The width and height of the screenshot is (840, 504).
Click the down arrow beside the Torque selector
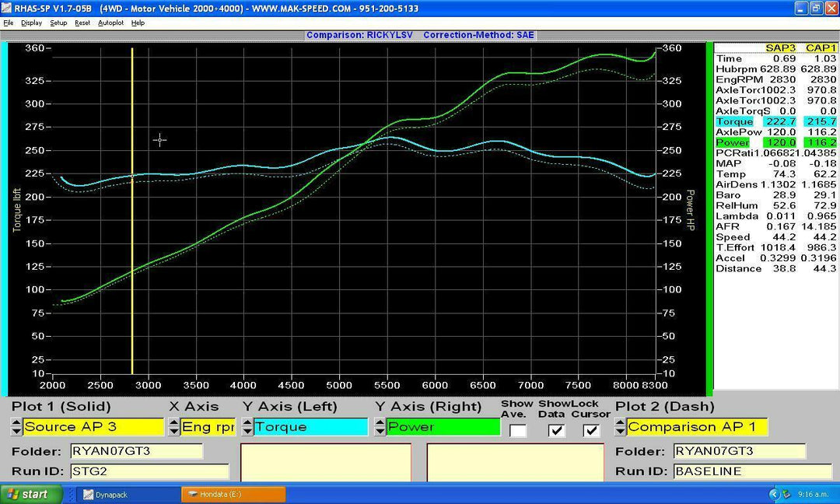246,430
